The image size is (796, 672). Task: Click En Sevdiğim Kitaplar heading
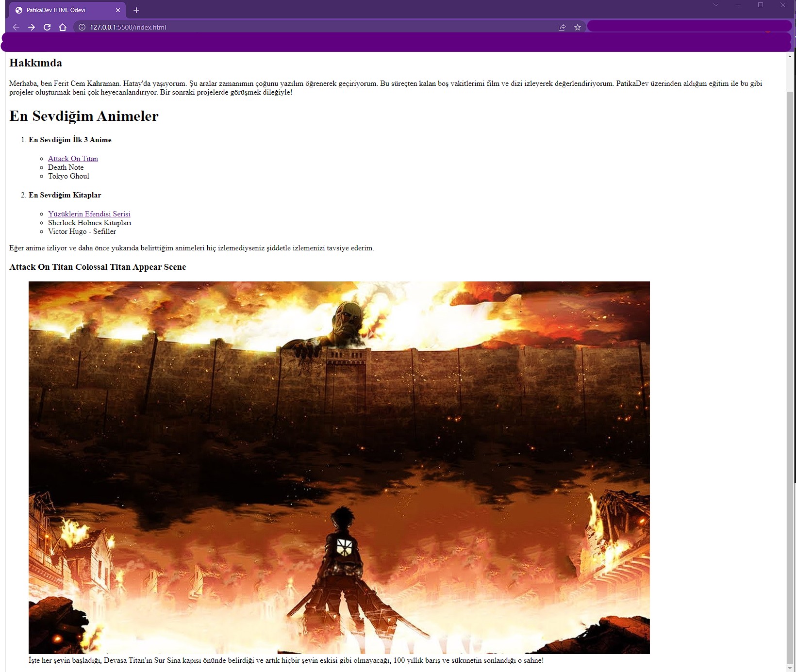pyautogui.click(x=65, y=195)
